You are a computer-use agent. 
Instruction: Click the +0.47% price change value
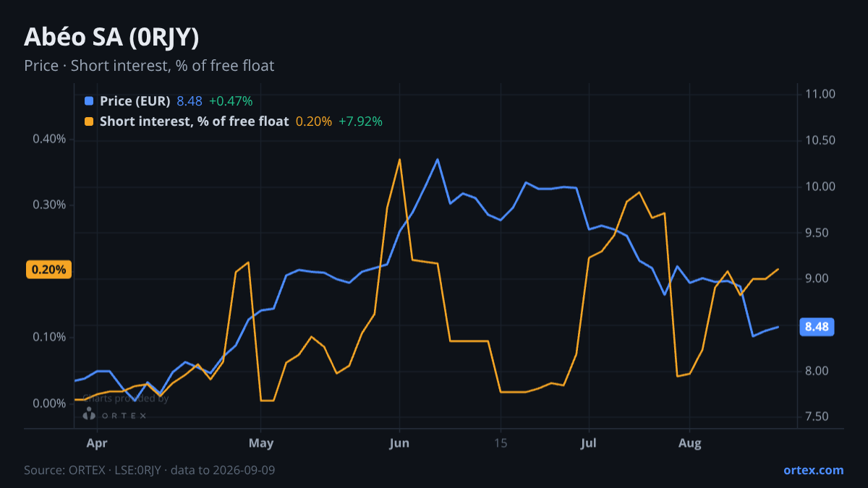pyautogui.click(x=231, y=101)
